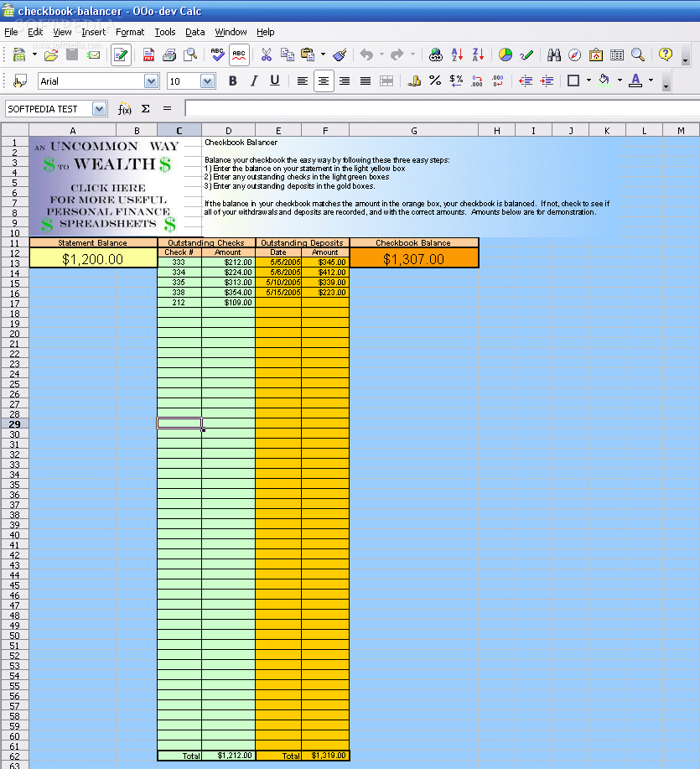Open the Format menu

(x=130, y=33)
